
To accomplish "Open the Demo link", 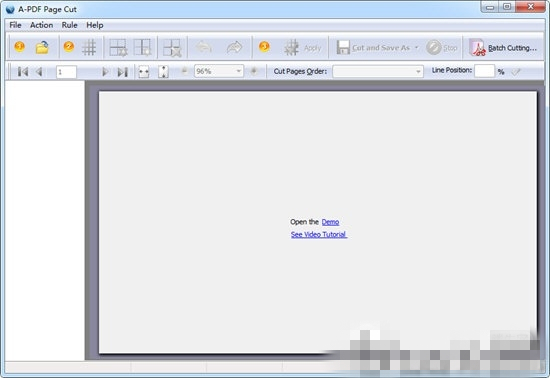I will [x=330, y=222].
